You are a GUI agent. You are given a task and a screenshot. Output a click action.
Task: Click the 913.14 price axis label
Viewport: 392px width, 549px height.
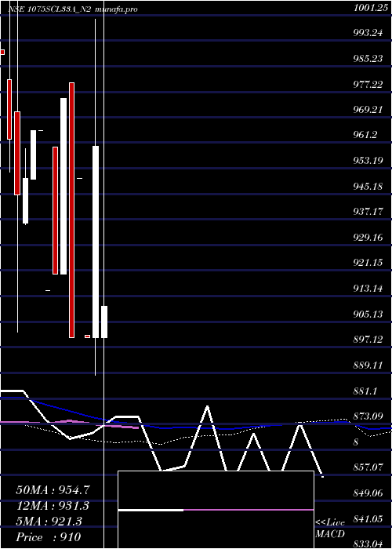(x=368, y=289)
